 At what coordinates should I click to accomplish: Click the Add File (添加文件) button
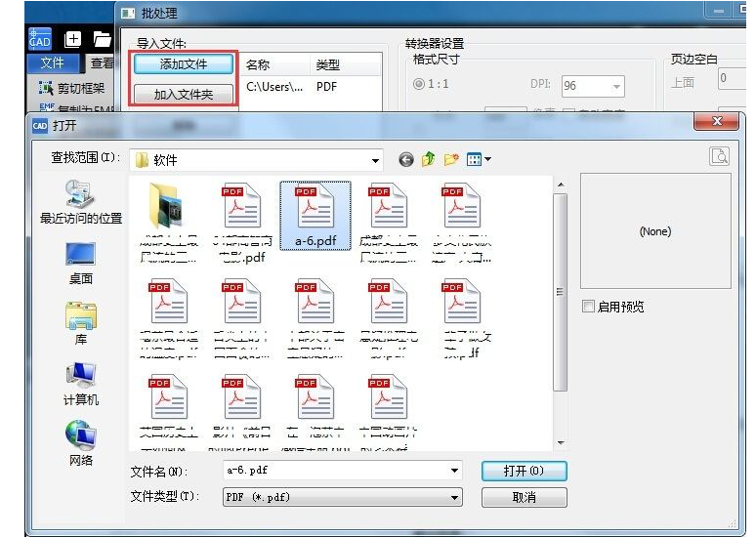[184, 64]
